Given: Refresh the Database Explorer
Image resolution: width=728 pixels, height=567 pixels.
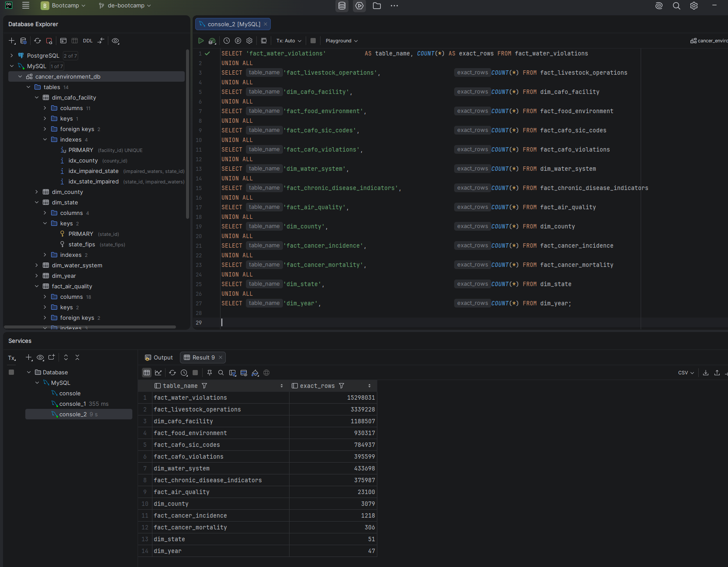Looking at the screenshot, I should 38,41.
